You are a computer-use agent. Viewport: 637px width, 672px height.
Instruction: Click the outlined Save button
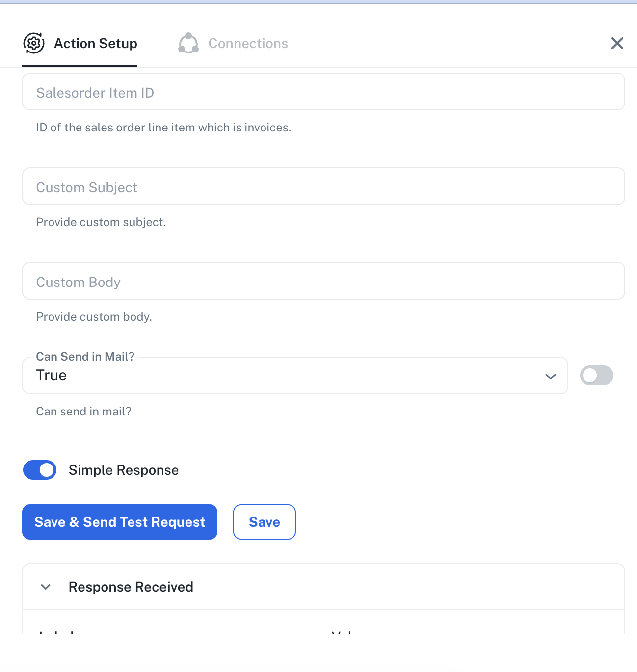[264, 522]
